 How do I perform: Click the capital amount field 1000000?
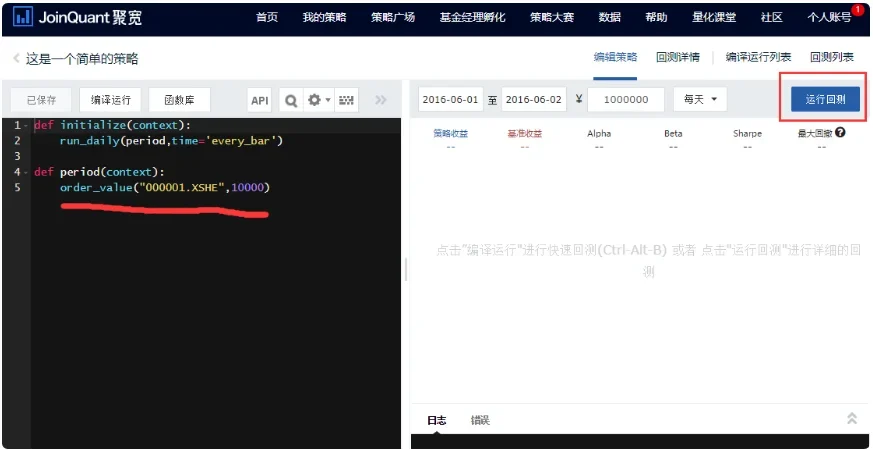[626, 100]
